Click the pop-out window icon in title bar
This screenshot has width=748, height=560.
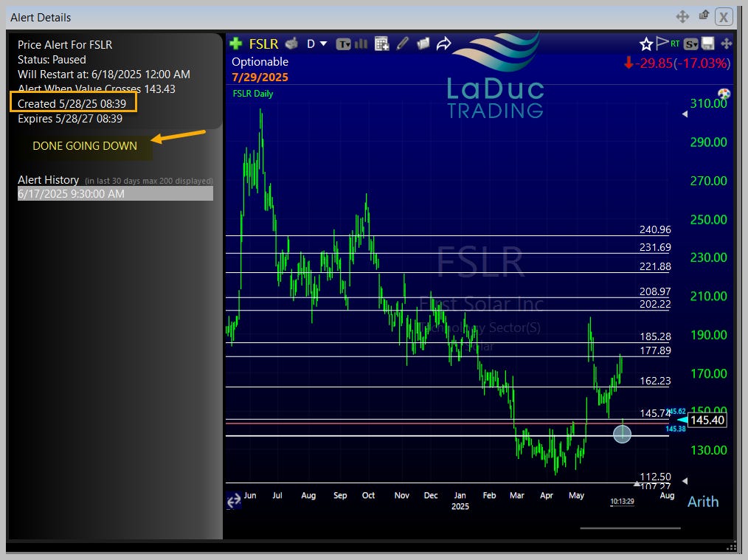tap(704, 15)
